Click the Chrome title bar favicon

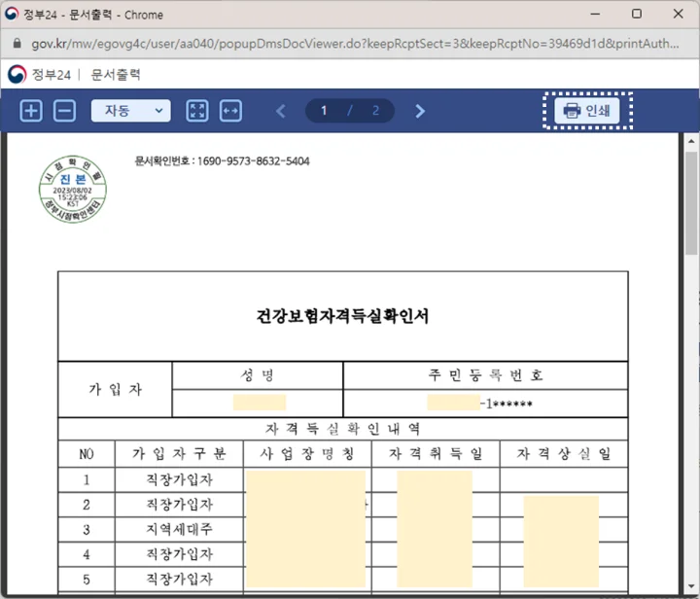[11, 14]
